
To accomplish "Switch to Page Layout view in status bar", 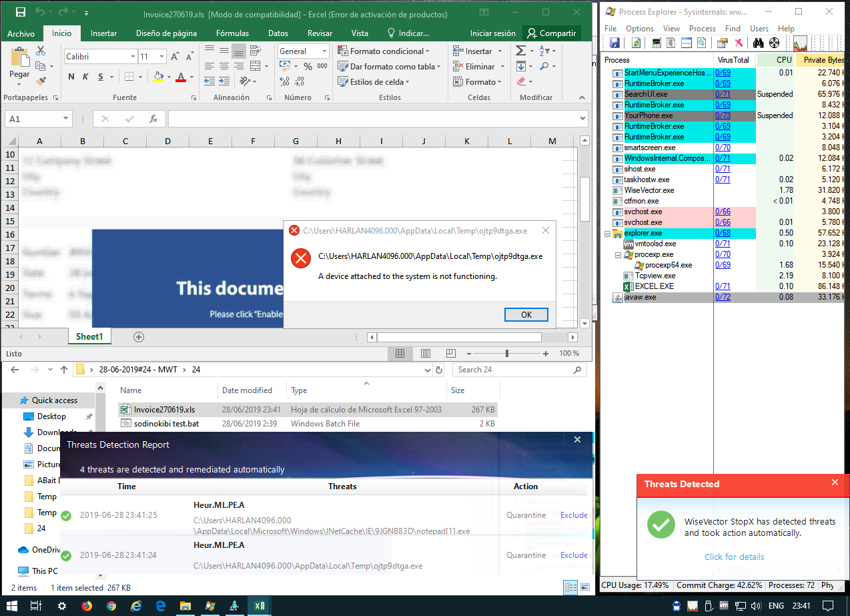I will [x=426, y=353].
